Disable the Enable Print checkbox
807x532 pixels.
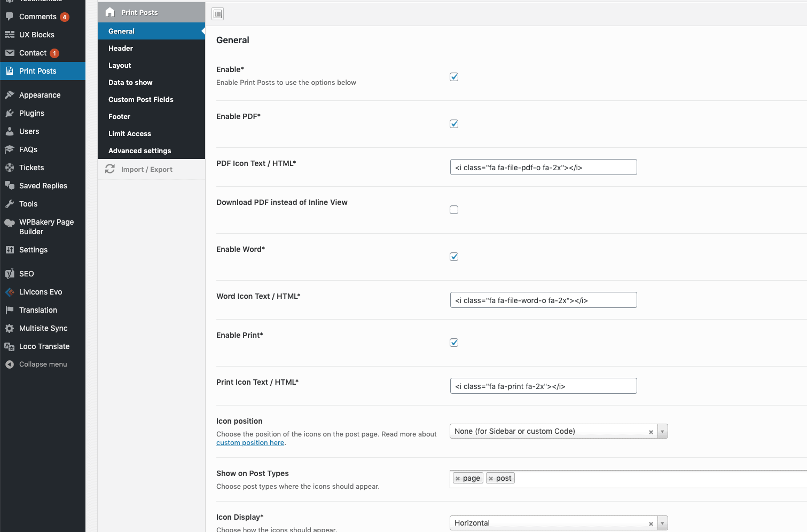453,342
